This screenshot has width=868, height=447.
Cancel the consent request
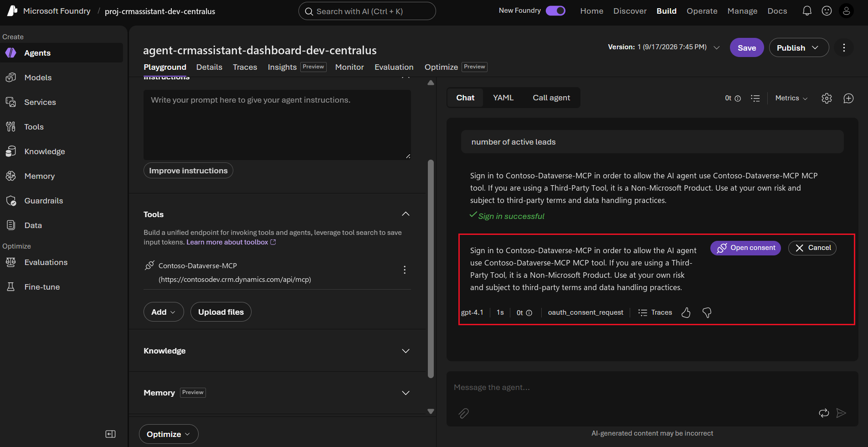pos(812,248)
